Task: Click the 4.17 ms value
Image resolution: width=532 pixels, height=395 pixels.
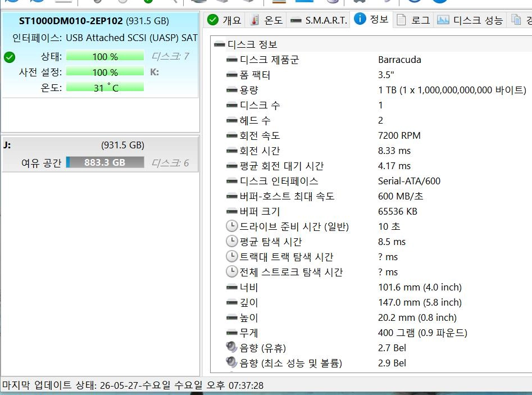Action: click(394, 166)
